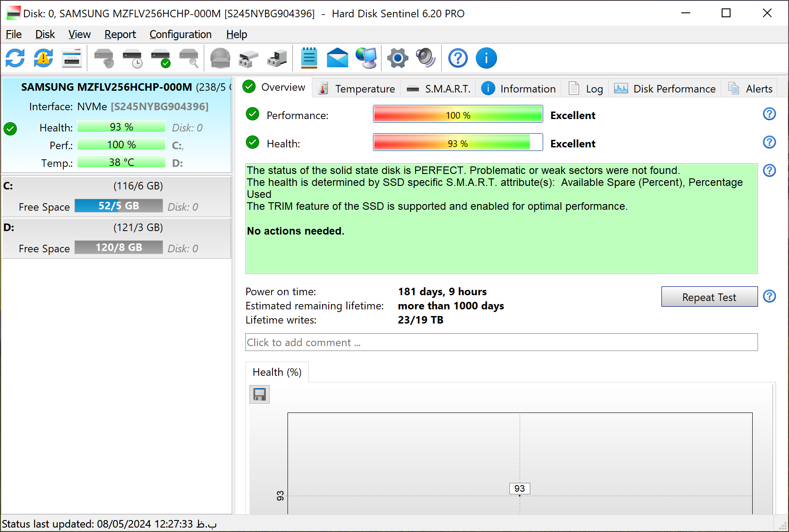Click the serial number [S245NYBG904396] in sidebar
The width and height of the screenshot is (789, 532).
pos(159,107)
